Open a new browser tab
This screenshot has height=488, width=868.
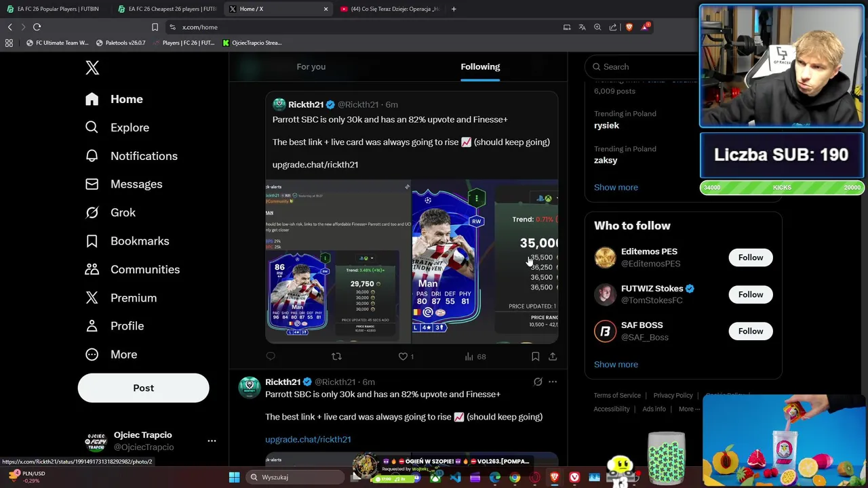point(454,9)
